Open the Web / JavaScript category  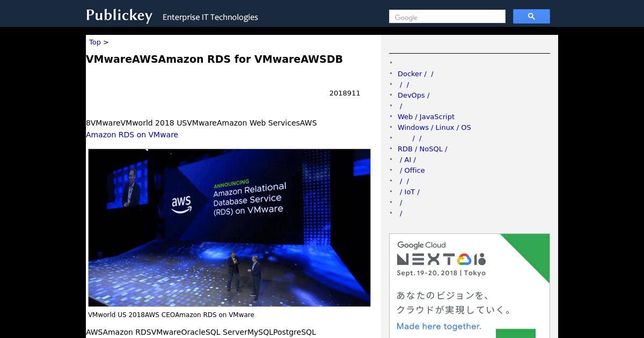click(x=426, y=116)
